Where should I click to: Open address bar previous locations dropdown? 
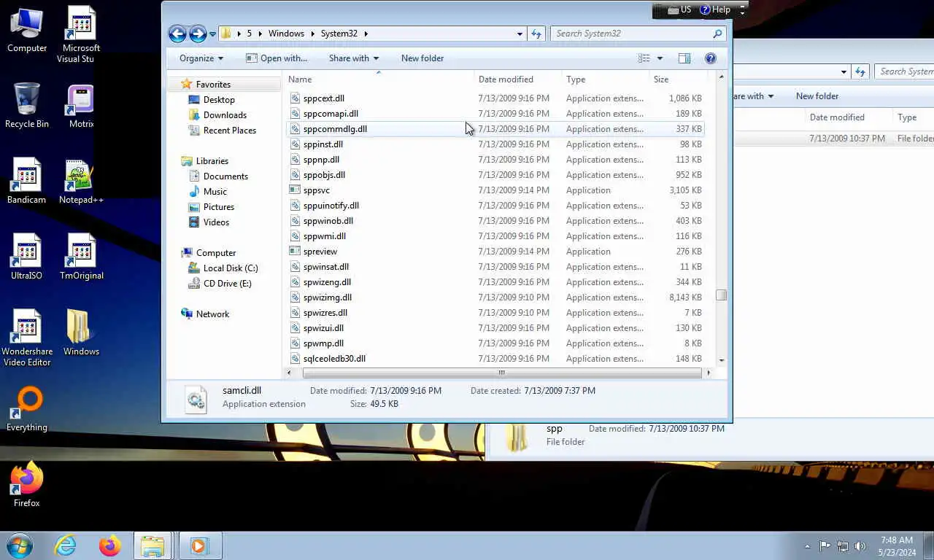(520, 34)
